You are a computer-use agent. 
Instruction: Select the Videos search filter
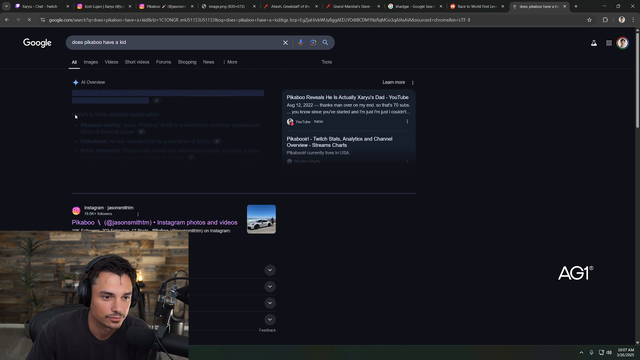111,62
